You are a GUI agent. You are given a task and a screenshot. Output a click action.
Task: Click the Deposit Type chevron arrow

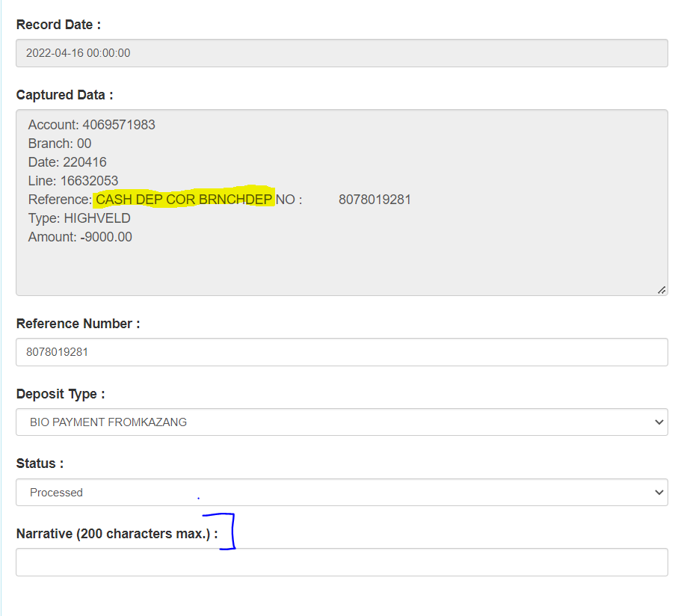coord(659,422)
